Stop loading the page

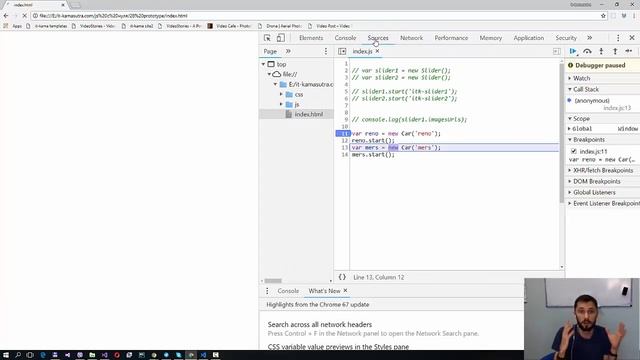point(24,16)
